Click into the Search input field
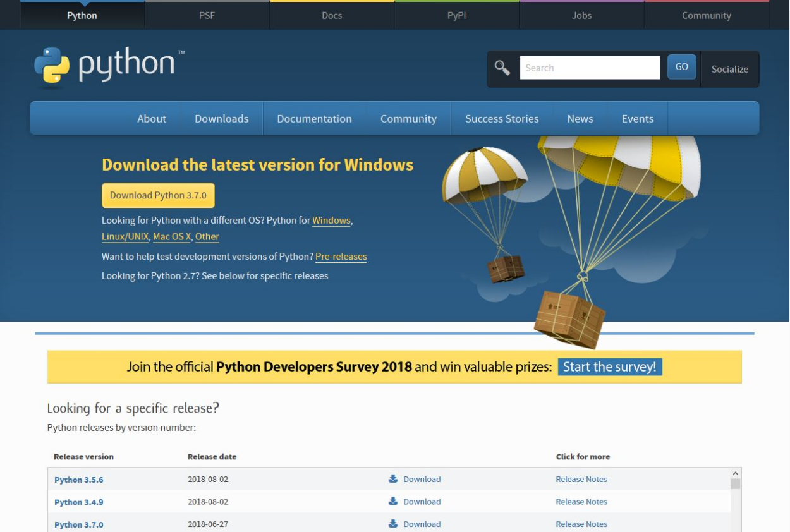 (x=590, y=68)
